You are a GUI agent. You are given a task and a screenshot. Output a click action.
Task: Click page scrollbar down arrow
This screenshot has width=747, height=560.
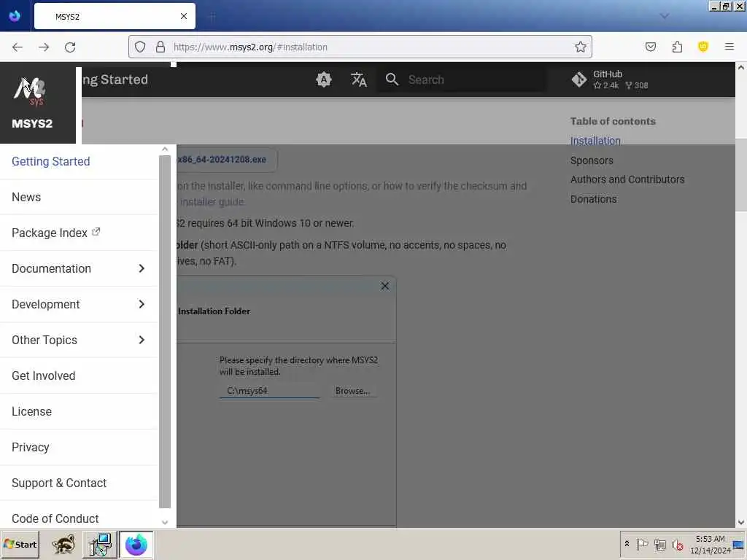[741, 522]
